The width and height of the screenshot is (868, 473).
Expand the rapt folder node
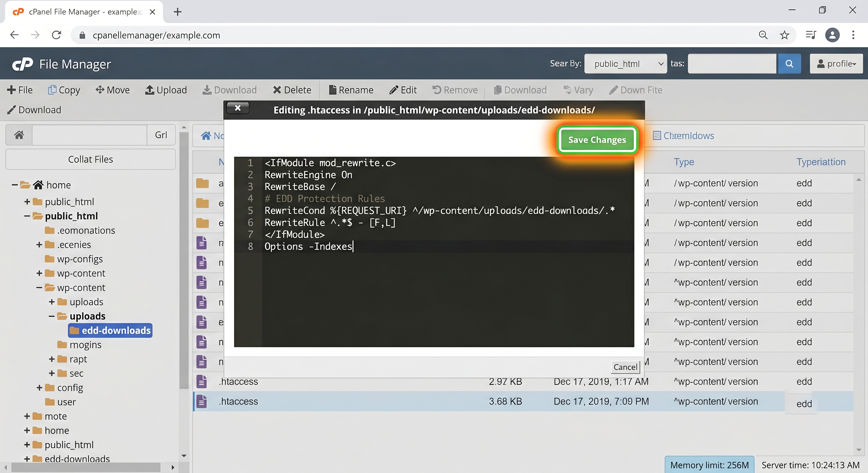point(51,359)
